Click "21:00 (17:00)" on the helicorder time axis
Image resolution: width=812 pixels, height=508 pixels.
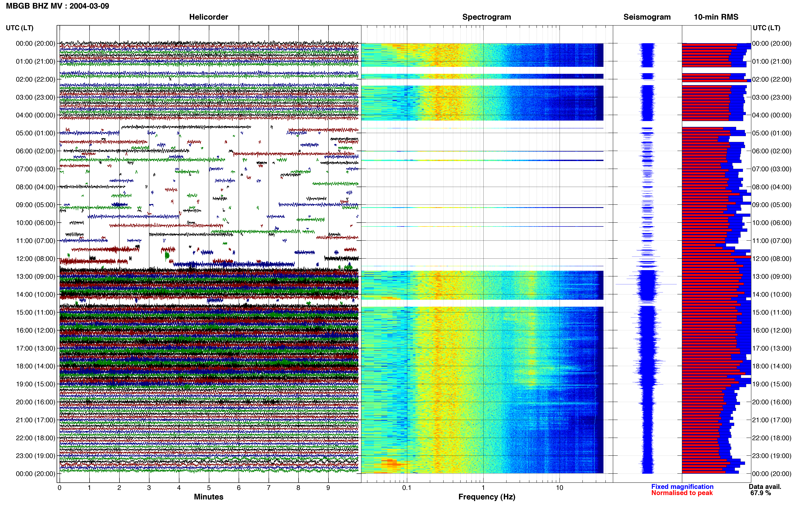36,420
